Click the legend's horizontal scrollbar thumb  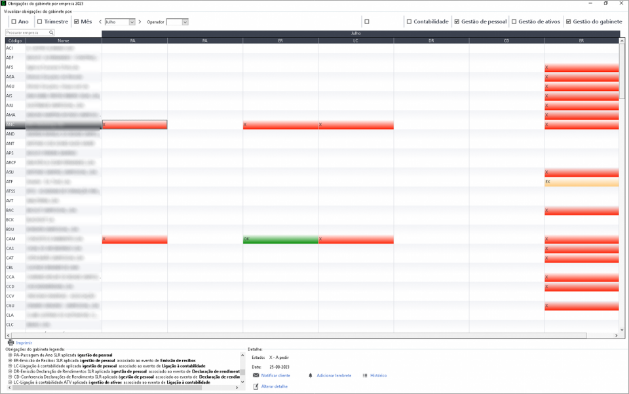(x=108, y=388)
